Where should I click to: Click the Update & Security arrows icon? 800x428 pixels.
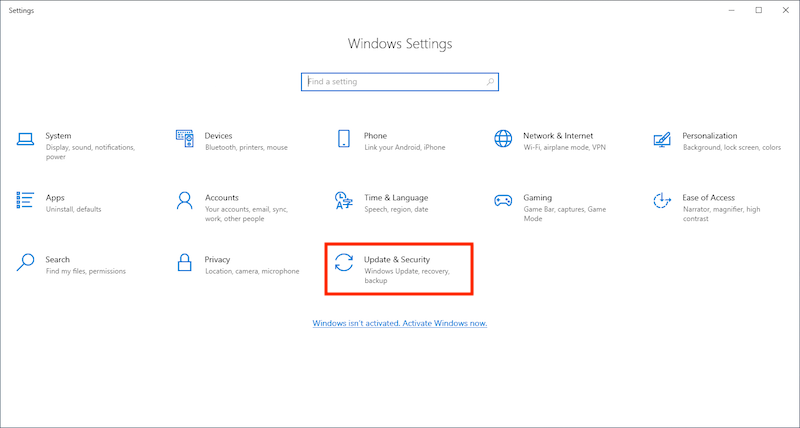coord(344,262)
